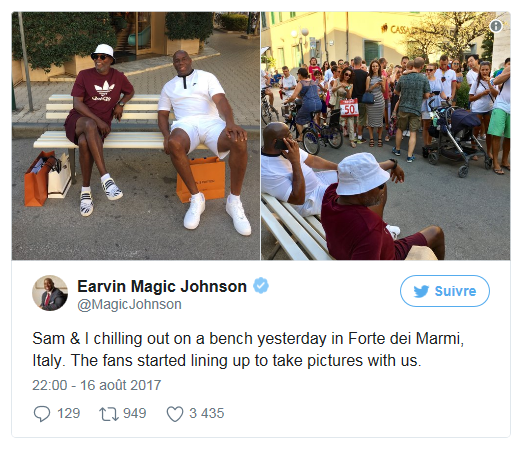Viewport: 521px width, 450px height.
Task: Open the left photo of two men on bench
Action: pos(136,136)
